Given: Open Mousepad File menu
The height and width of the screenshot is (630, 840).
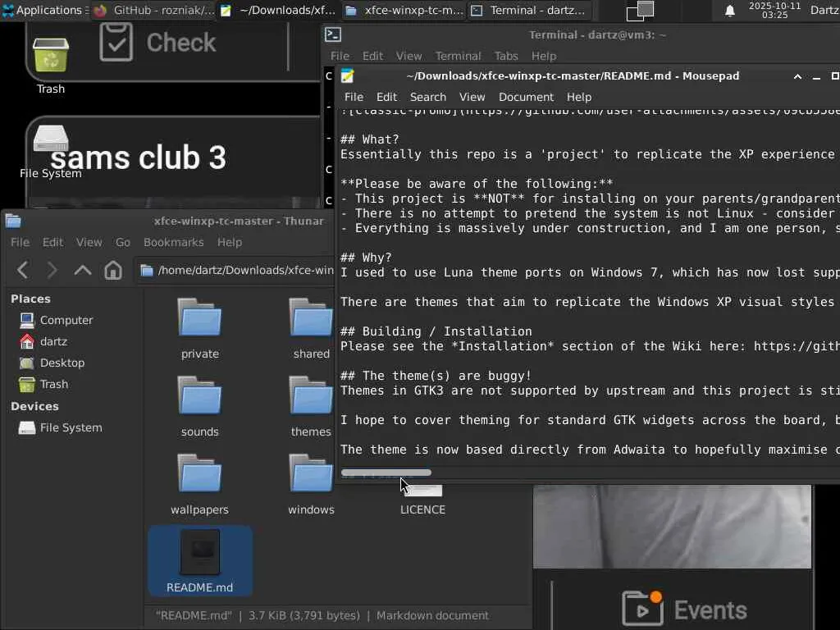Looking at the screenshot, I should tap(354, 97).
